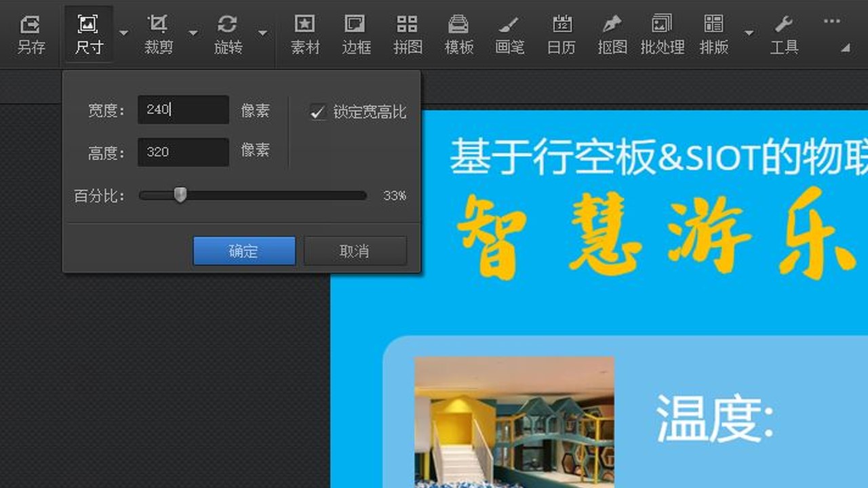The height and width of the screenshot is (488, 868).
Task: Toggle the 锁定宽高比 checkbox
Action: click(x=317, y=112)
